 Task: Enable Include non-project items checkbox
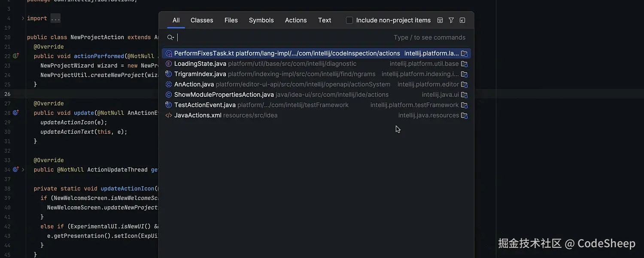point(349,20)
